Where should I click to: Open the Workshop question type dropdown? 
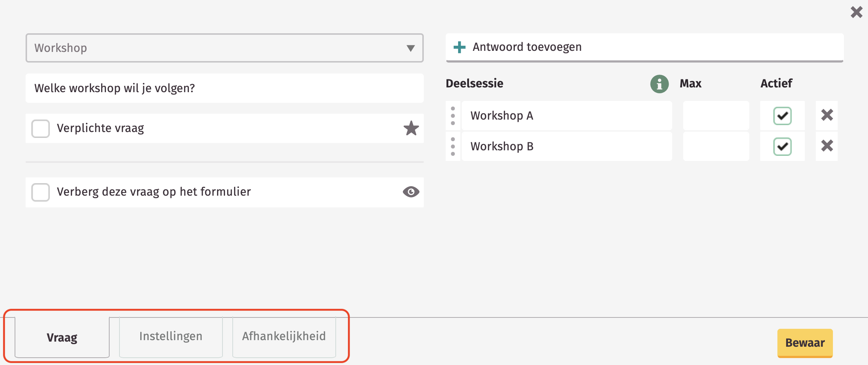click(224, 48)
